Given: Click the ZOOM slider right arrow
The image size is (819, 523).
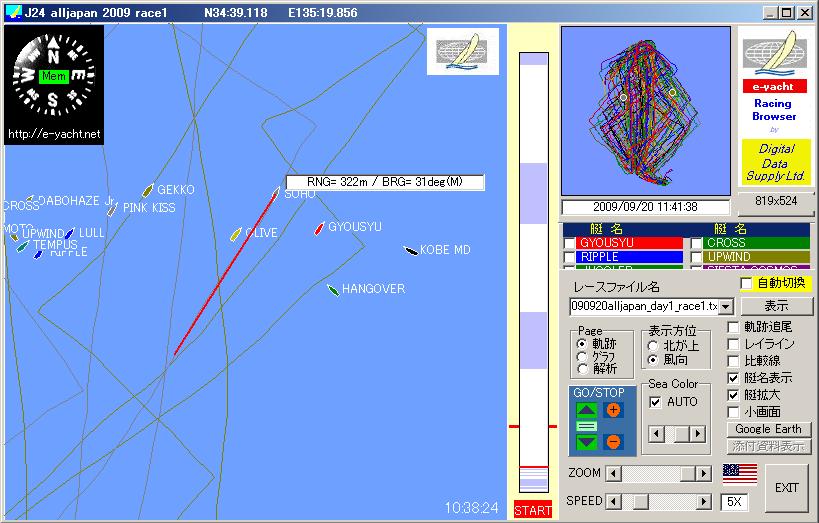Looking at the screenshot, I should coord(704,474).
